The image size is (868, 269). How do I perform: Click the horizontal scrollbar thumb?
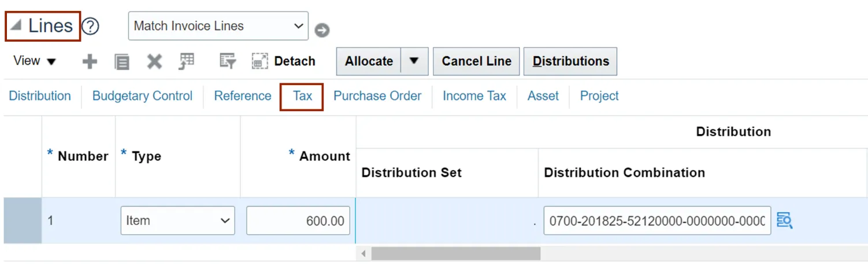tap(455, 254)
